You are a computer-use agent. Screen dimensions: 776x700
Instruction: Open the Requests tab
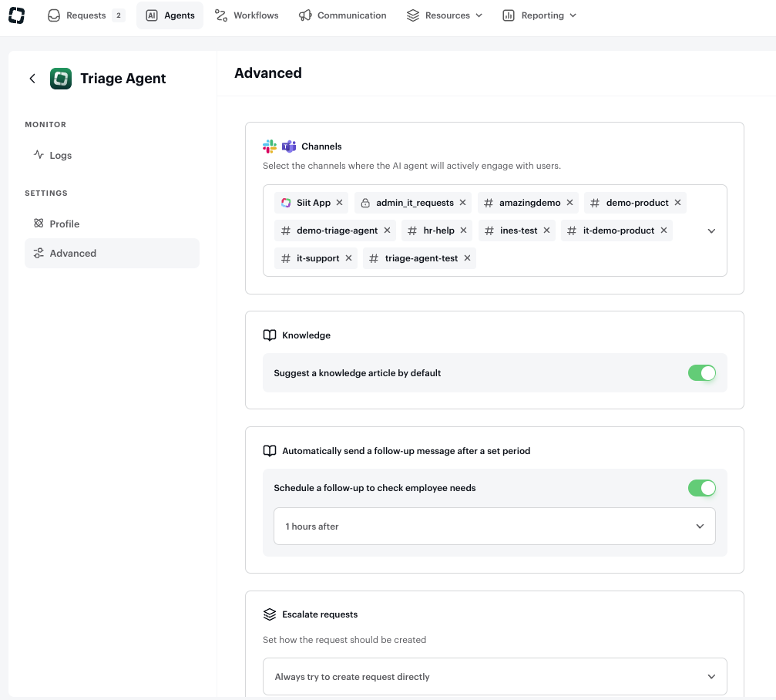point(86,15)
